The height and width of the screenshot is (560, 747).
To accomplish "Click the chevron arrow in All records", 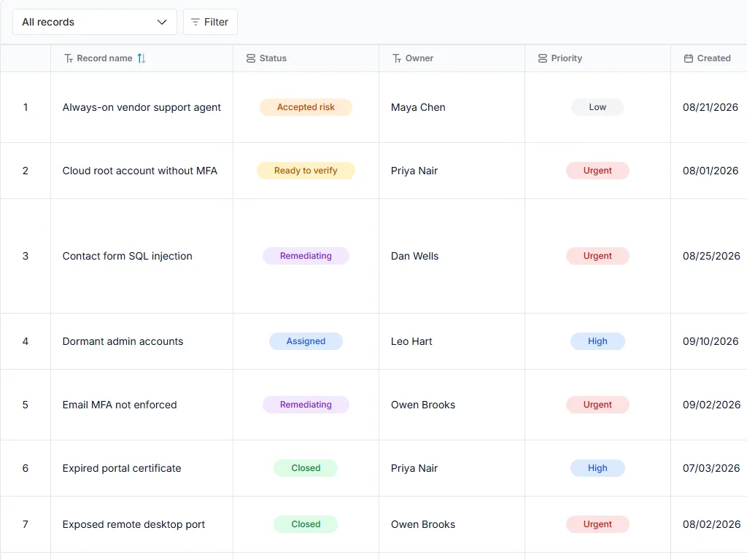I will (162, 22).
